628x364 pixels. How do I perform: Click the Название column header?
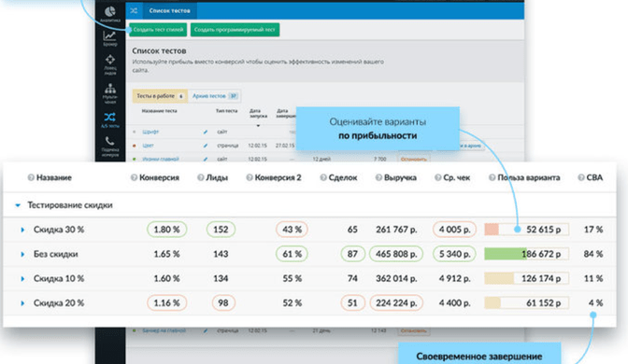tap(54, 177)
